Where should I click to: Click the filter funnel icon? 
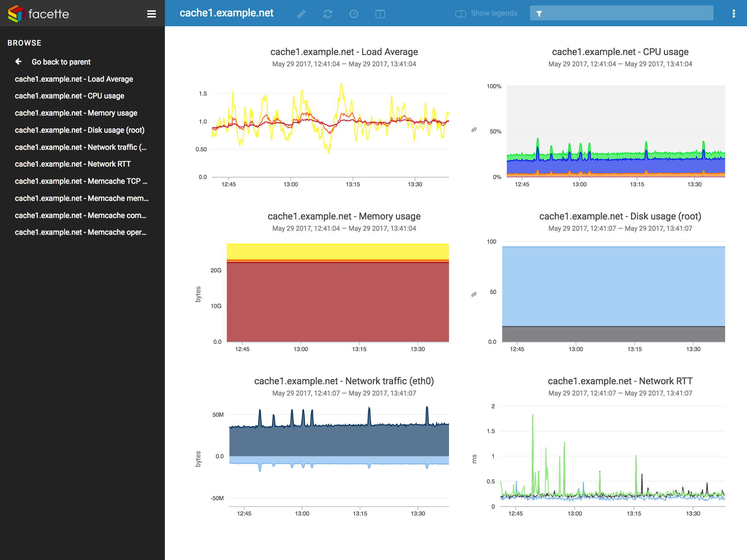539,13
